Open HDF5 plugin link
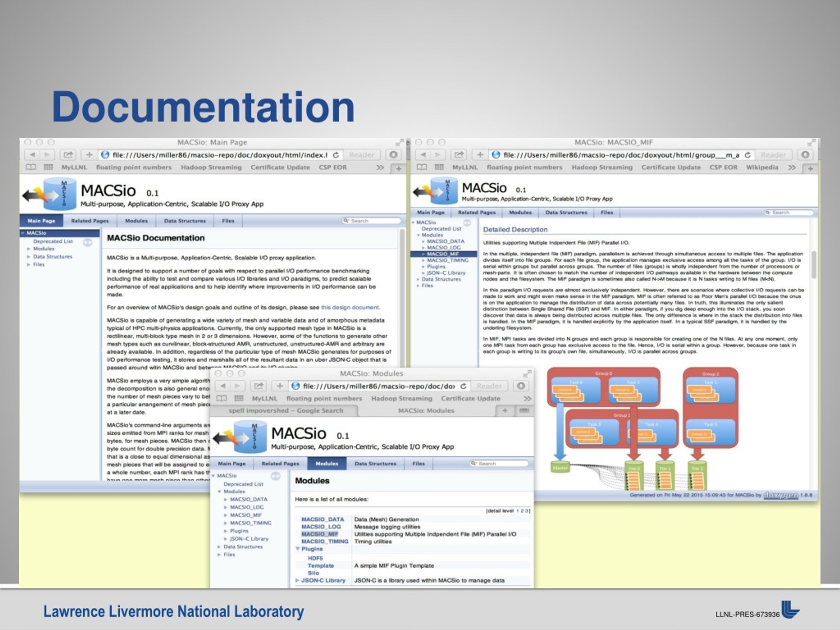The width and height of the screenshot is (840, 630). tap(315, 558)
